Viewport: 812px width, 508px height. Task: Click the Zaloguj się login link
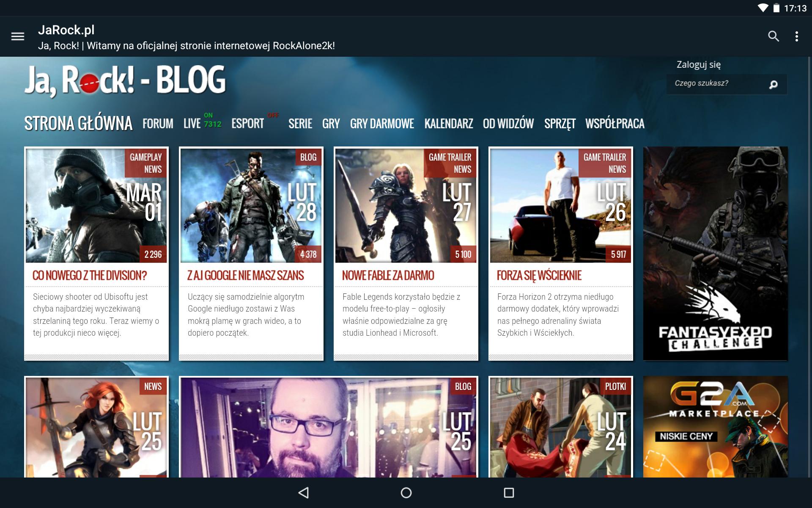point(699,65)
